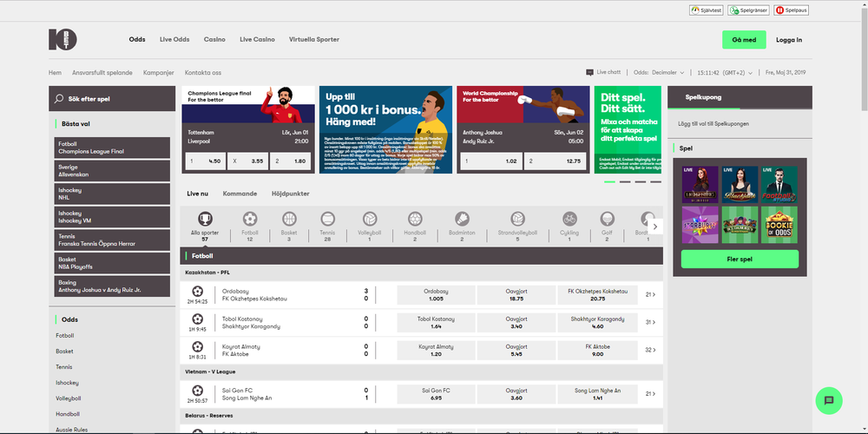The width and height of the screenshot is (868, 434).
Task: Open Självtest tool in top bar
Action: 706,10
